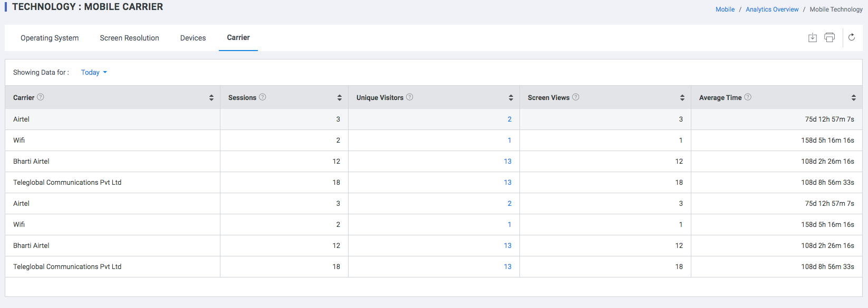Click help icon beside Average Time

(x=748, y=97)
